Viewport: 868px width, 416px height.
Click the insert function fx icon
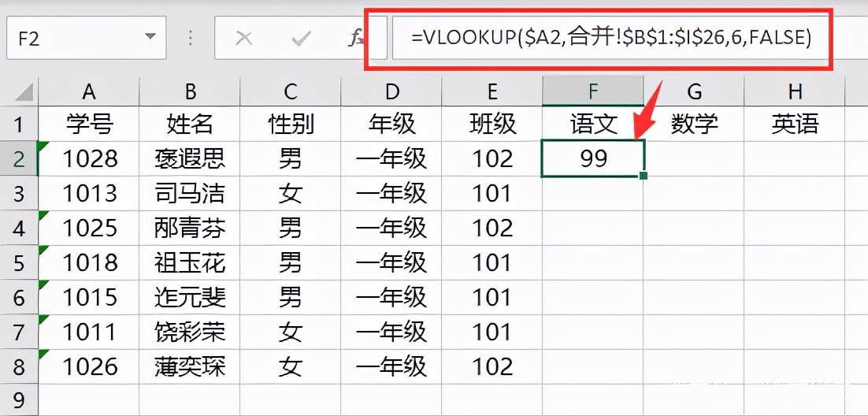(357, 38)
